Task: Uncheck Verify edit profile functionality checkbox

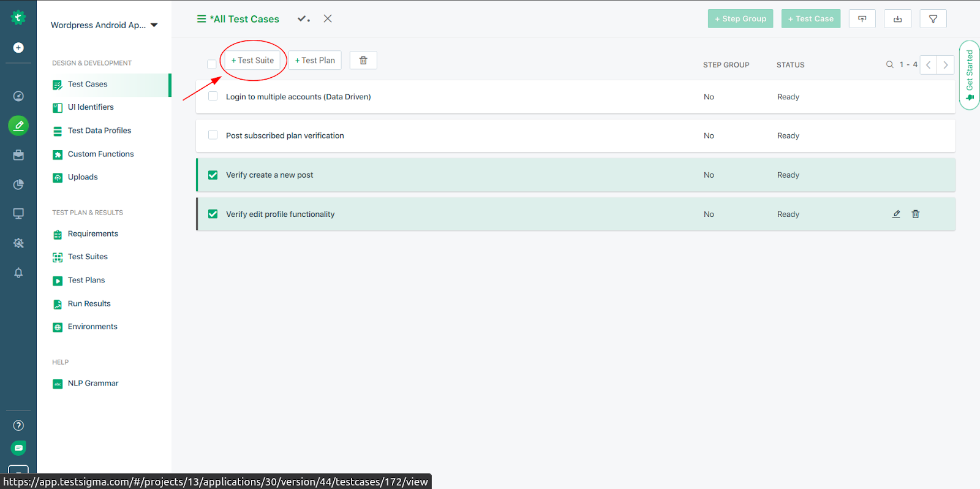Action: [x=213, y=214]
